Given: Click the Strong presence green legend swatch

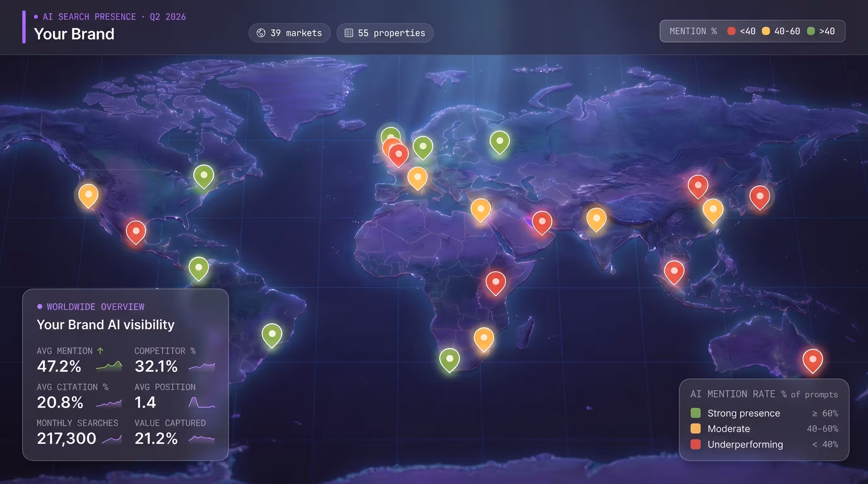Looking at the screenshot, I should [695, 413].
